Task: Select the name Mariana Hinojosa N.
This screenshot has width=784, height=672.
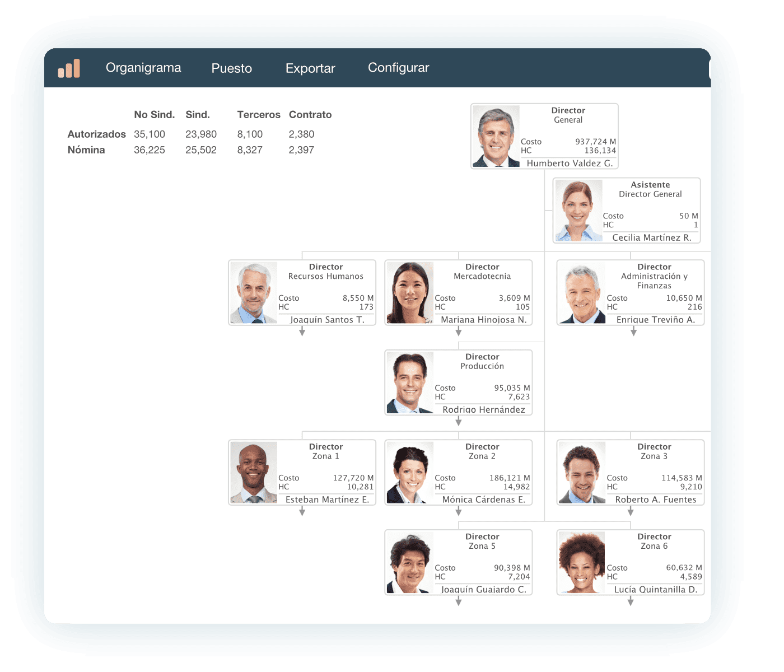Action: [484, 320]
